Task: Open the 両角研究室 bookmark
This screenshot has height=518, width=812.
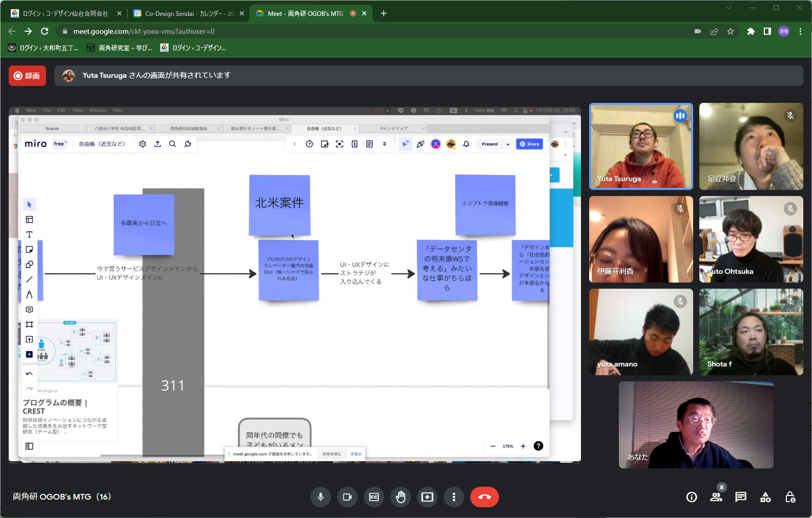Action: [x=119, y=48]
